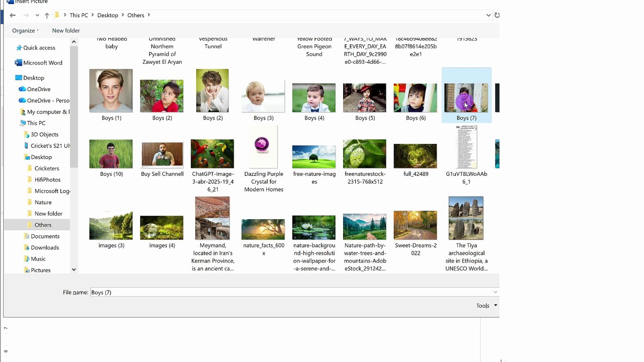Open Microsoft Word in navigation pane
Viewport: 644px width, 362px height.
click(38, 63)
